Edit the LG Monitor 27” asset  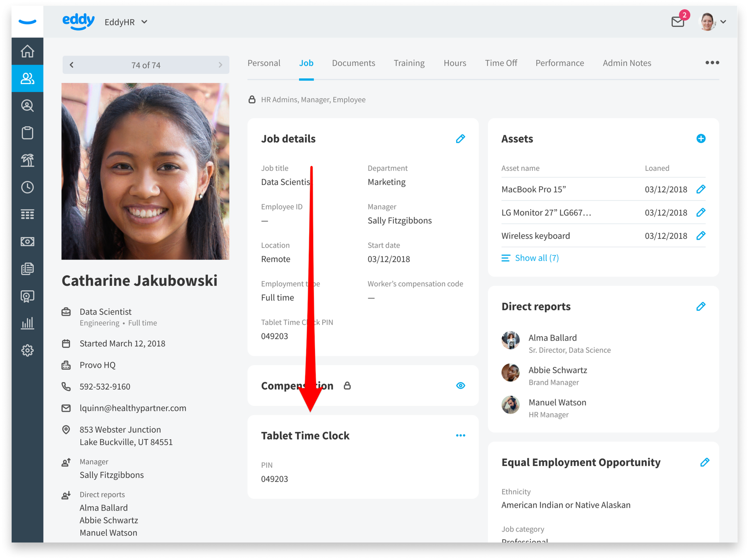[x=701, y=212]
